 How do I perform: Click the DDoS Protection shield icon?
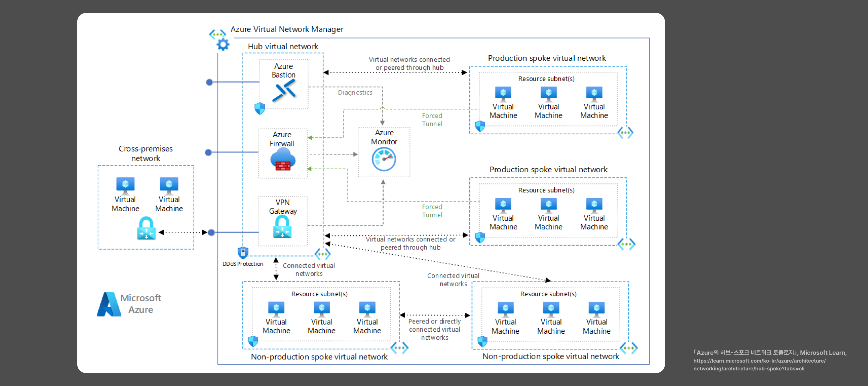[x=243, y=253]
